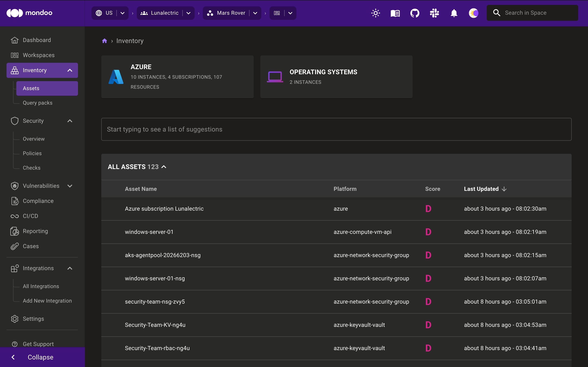The width and height of the screenshot is (588, 367).
Task: Open the GitHub integration icon
Action: (x=414, y=13)
